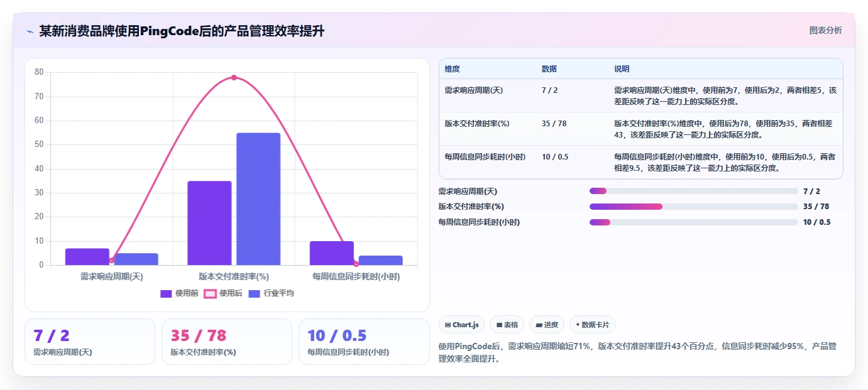Click the 35 / 78 value beside the progress bar
The height and width of the screenshot is (390, 868).
coord(816,207)
